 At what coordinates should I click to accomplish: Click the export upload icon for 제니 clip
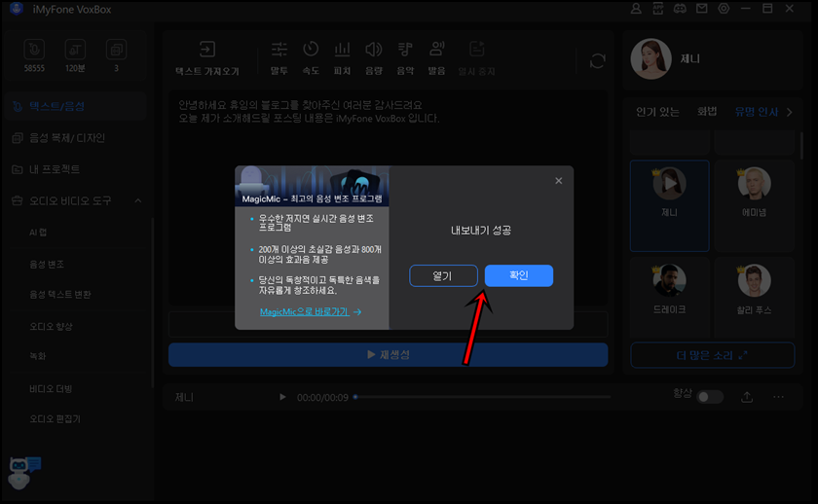click(747, 397)
